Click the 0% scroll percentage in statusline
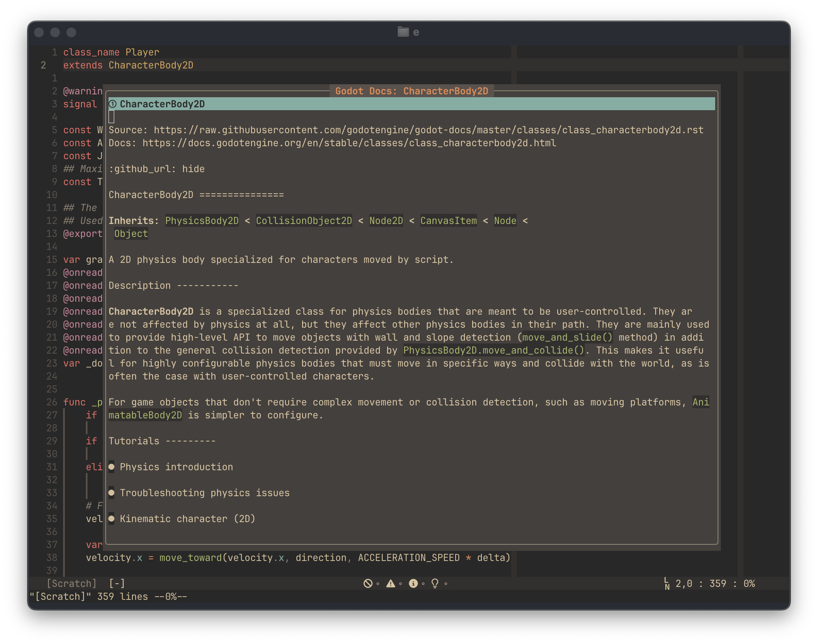818x644 pixels. (749, 584)
